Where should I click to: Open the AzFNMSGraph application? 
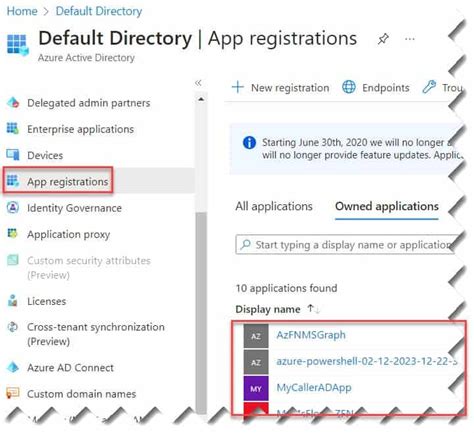[x=311, y=335]
